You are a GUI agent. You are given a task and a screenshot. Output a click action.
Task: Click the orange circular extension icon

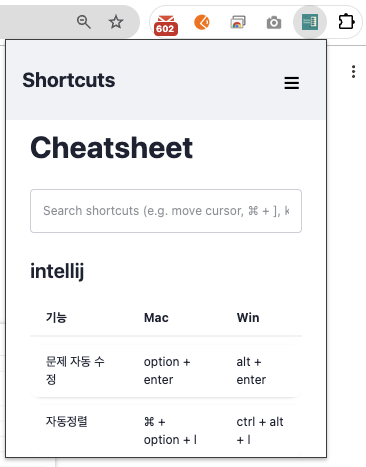click(202, 22)
